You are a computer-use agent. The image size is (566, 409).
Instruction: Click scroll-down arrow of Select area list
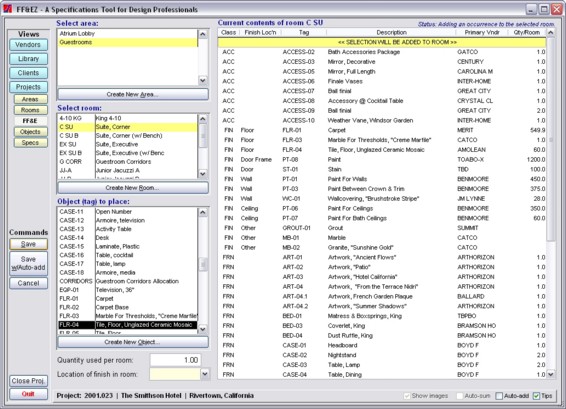coord(203,80)
